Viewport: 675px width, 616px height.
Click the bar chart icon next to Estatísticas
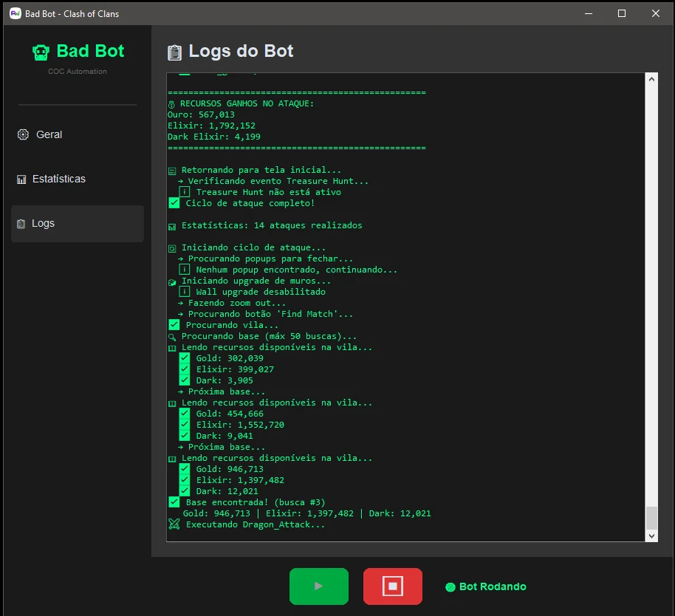pos(22,179)
